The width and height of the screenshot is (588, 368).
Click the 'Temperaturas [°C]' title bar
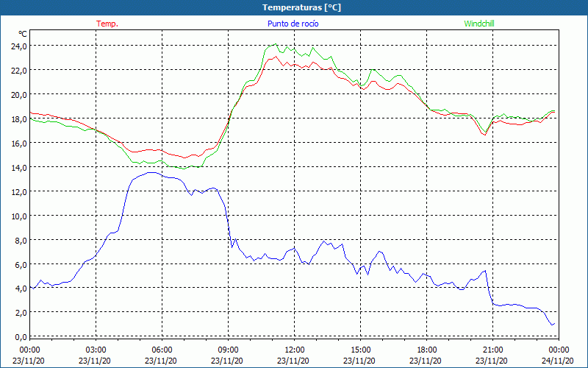coord(294,7)
